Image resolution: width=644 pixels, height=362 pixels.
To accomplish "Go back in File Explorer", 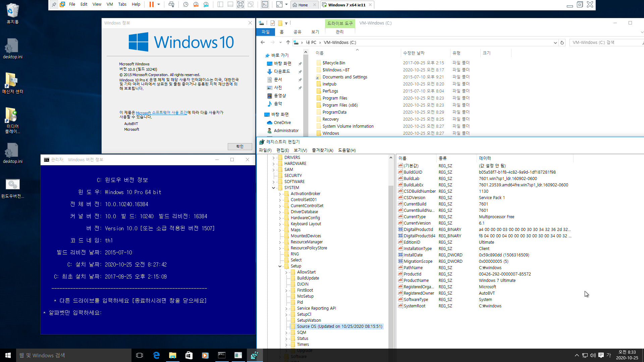I will tap(263, 43).
